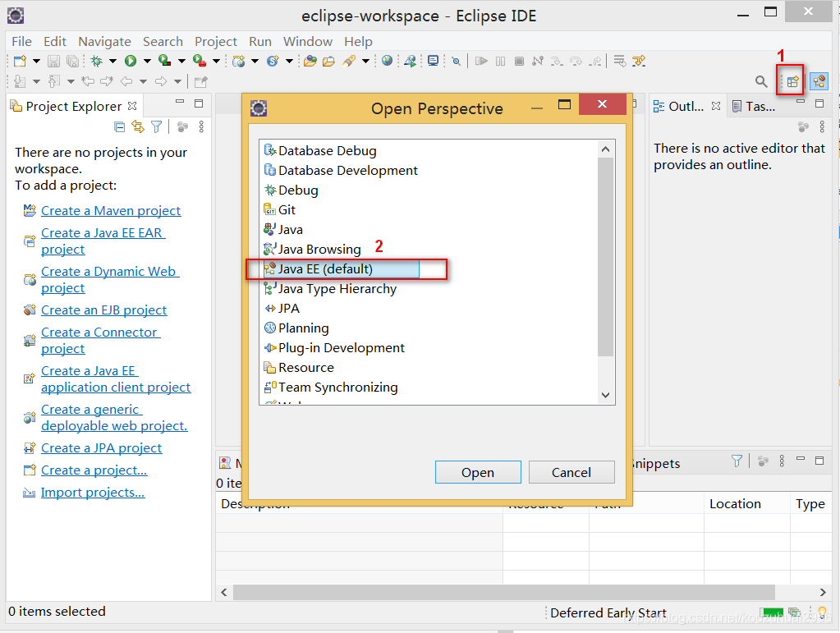
Task: Click the Step Over icon
Action: click(576, 61)
